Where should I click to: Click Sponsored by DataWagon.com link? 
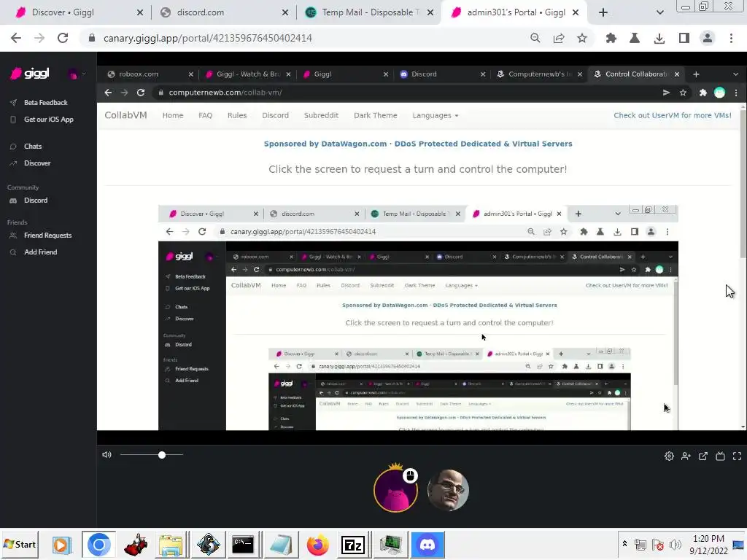click(418, 144)
